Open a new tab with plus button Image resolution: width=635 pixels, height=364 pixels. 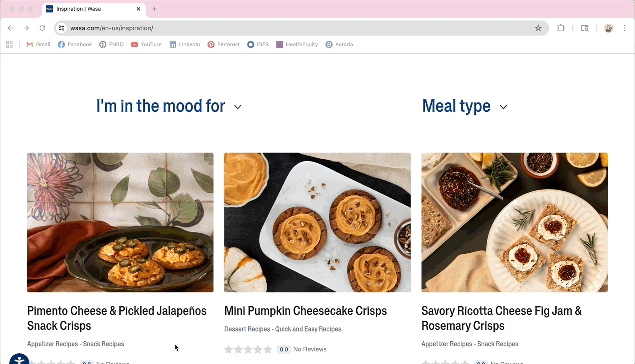155,9
